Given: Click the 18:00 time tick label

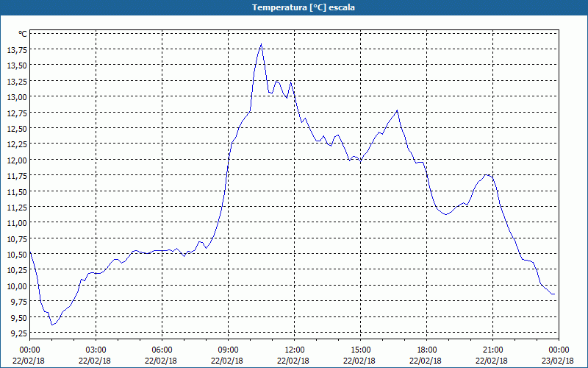Looking at the screenshot, I should point(427,350).
